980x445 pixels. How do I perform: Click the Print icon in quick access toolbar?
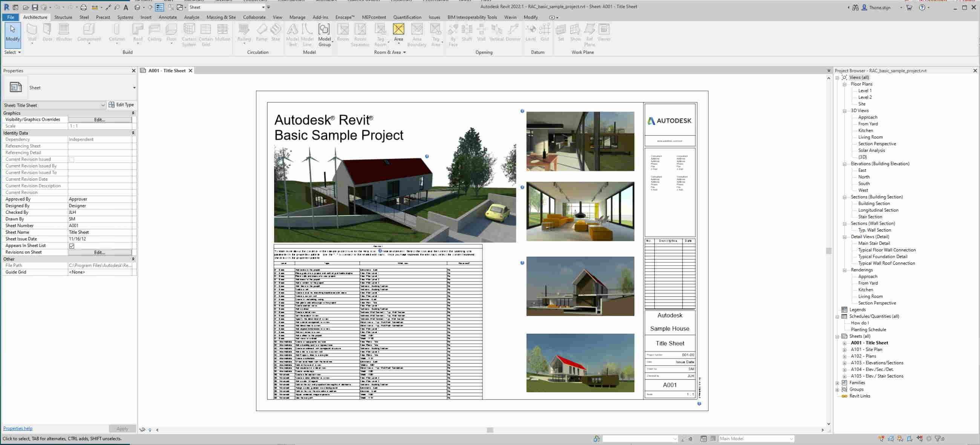[x=84, y=7]
